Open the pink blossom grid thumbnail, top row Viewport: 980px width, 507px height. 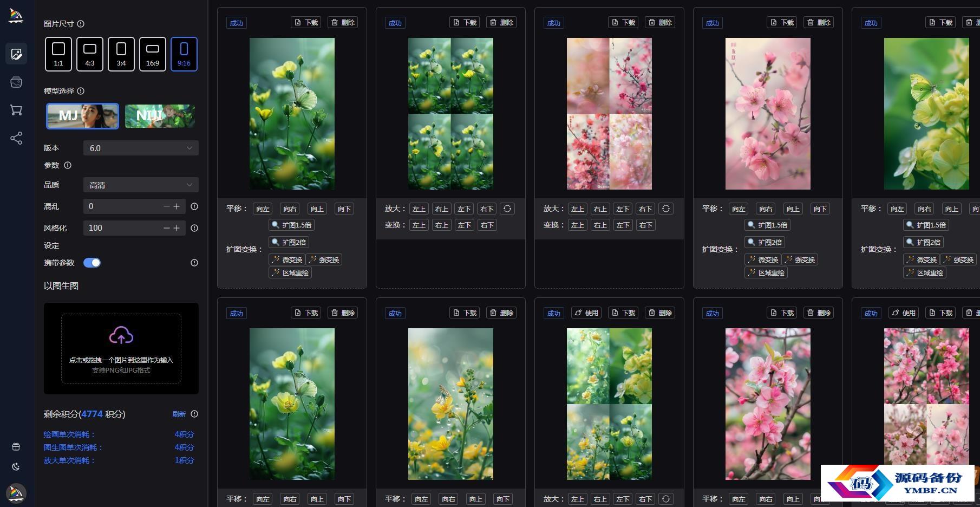tap(609, 114)
